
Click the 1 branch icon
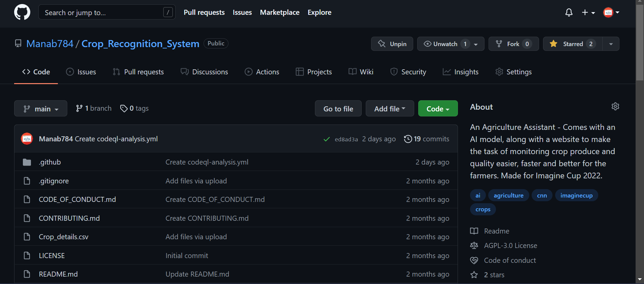click(79, 108)
